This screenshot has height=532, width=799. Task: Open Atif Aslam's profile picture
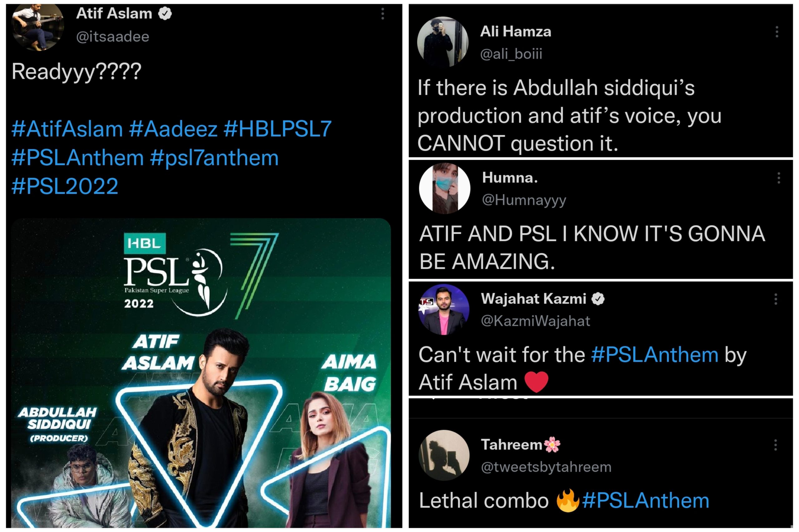37,27
